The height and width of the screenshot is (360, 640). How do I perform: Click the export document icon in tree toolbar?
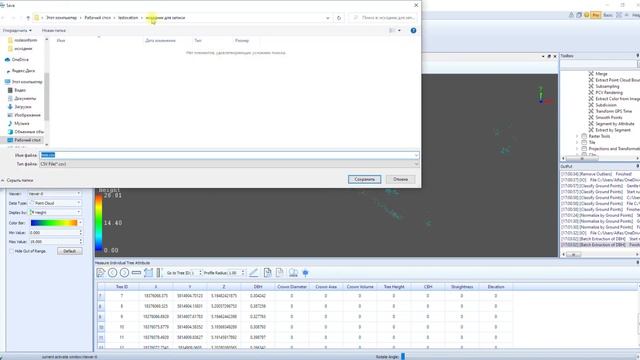(x=267, y=273)
